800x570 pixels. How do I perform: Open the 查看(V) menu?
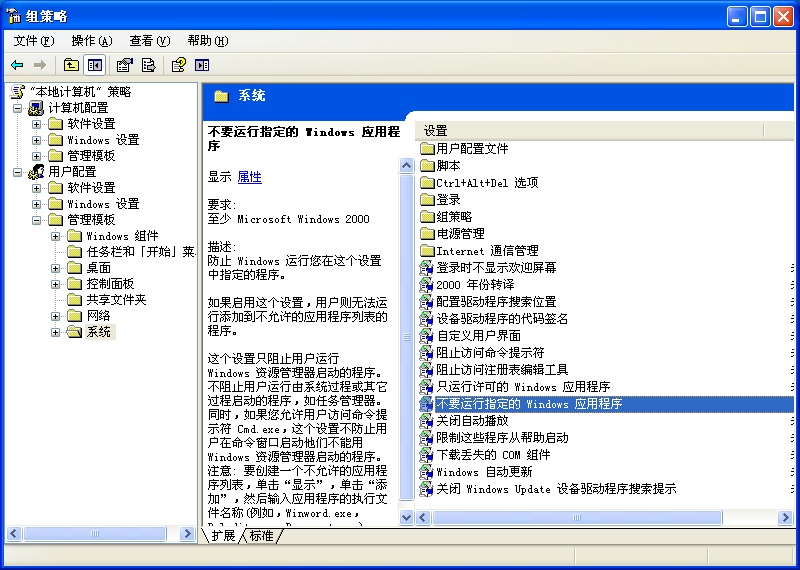coord(149,41)
